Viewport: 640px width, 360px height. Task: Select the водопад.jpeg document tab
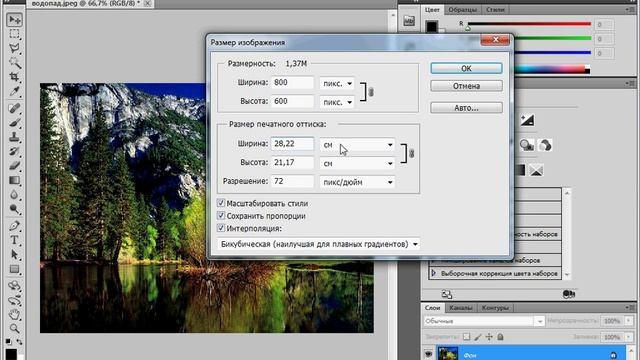tap(90, 4)
